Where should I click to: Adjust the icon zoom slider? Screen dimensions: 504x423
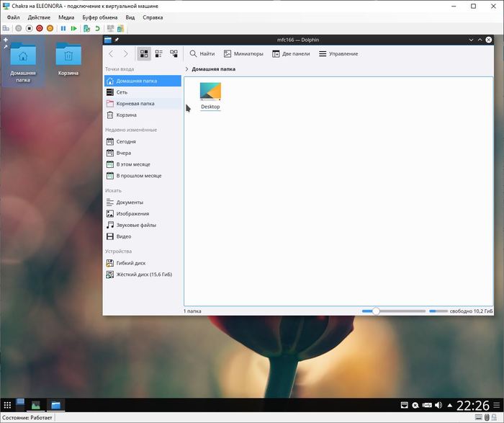tap(376, 311)
